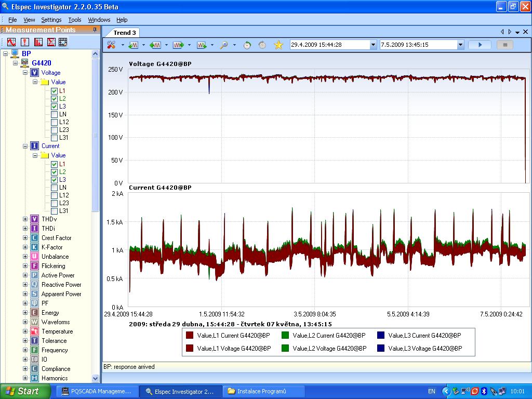Click the Value,L1 Current legend color swatch
Image resolution: width=532 pixels, height=399 pixels.
[x=190, y=335]
